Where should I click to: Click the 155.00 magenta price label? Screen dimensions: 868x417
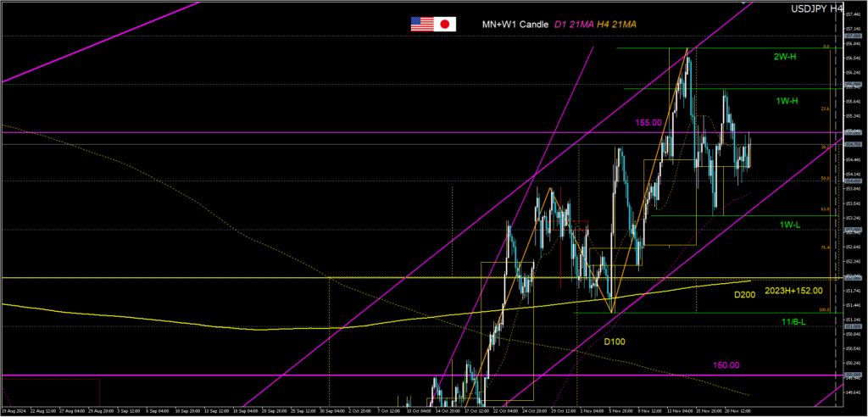point(648,123)
